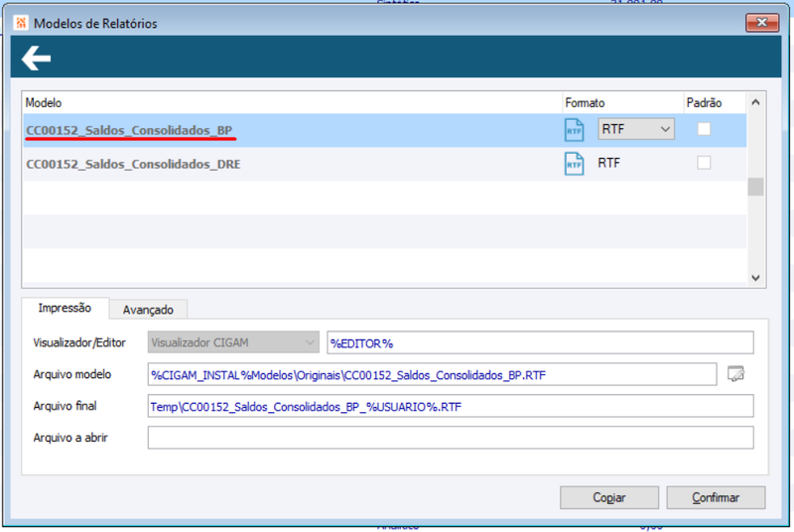Viewport: 794px width, 532px height.
Task: Open the Visualizador CIGAM dropdown
Action: click(x=233, y=342)
